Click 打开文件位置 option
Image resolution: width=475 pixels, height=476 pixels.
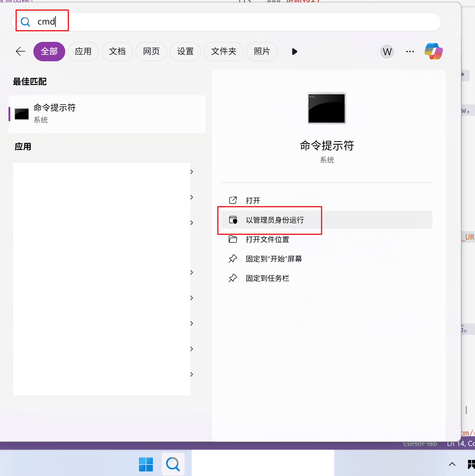[x=267, y=239]
